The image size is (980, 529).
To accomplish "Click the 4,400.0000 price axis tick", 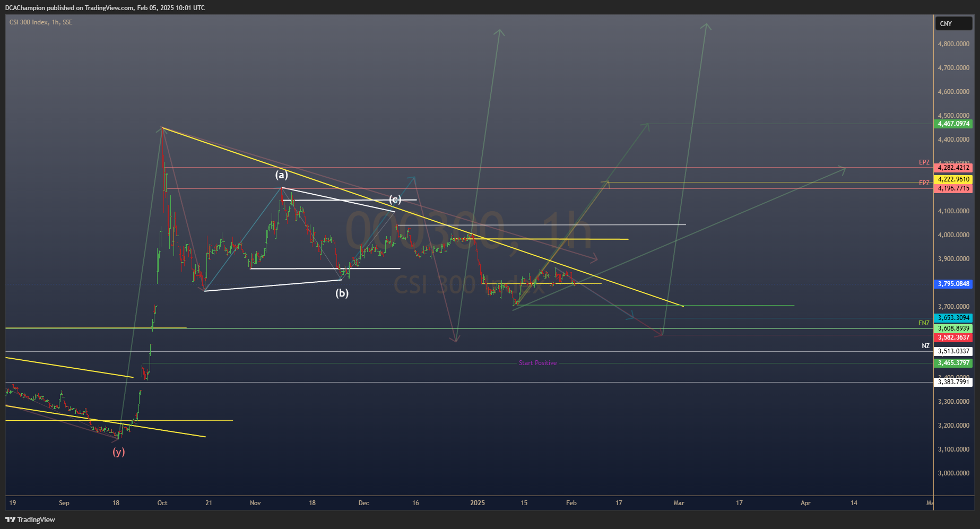I will 953,140.
